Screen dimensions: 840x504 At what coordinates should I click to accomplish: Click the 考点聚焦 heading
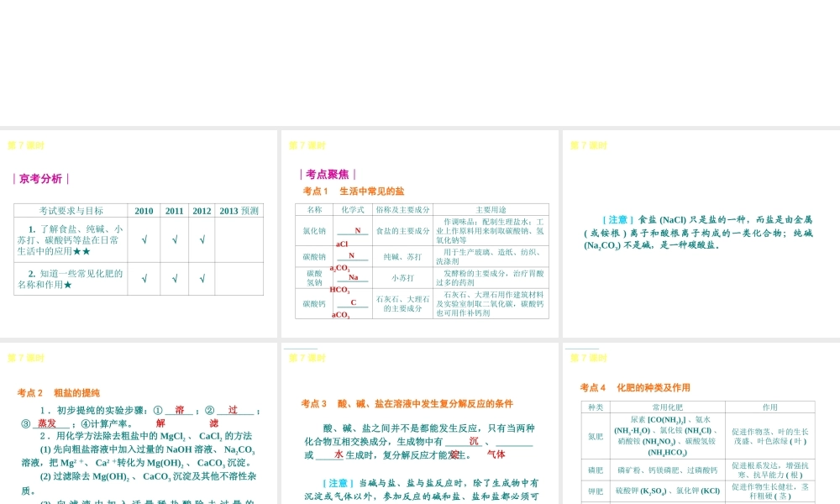(328, 174)
